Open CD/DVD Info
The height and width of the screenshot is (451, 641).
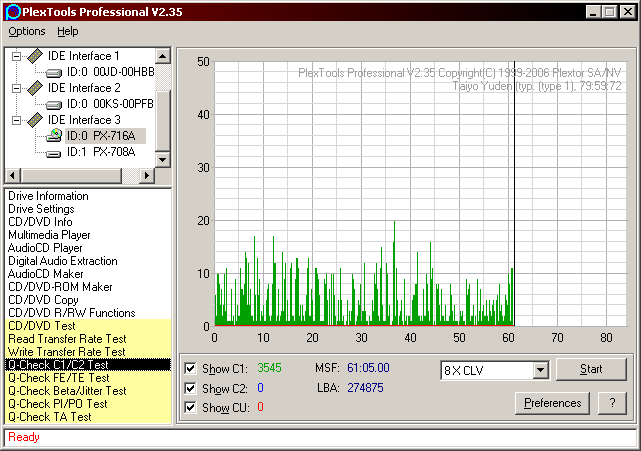tap(40, 222)
